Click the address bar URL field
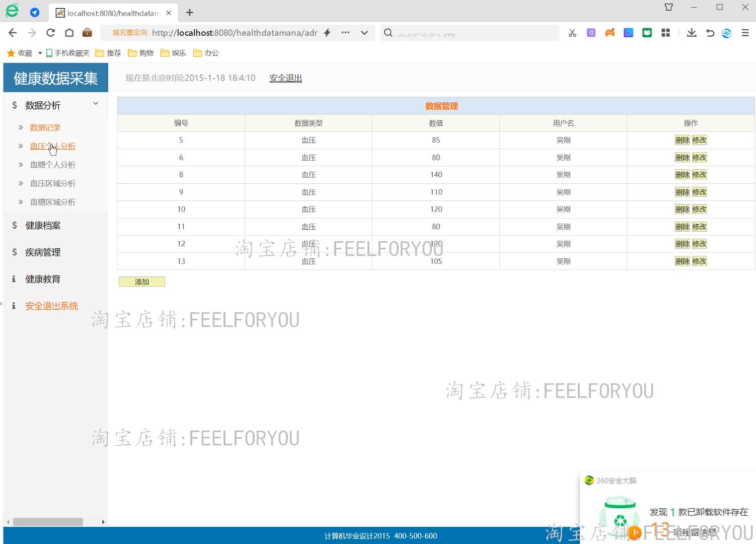 [x=235, y=33]
